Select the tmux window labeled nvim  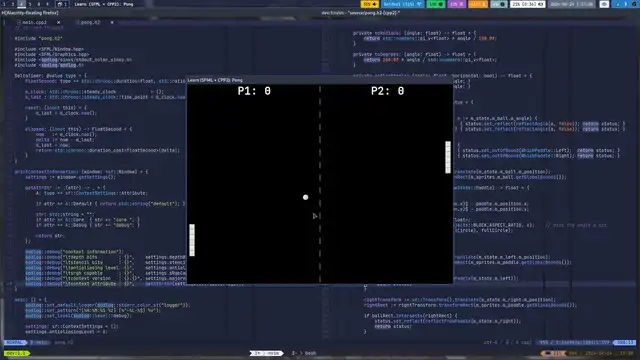(267, 353)
